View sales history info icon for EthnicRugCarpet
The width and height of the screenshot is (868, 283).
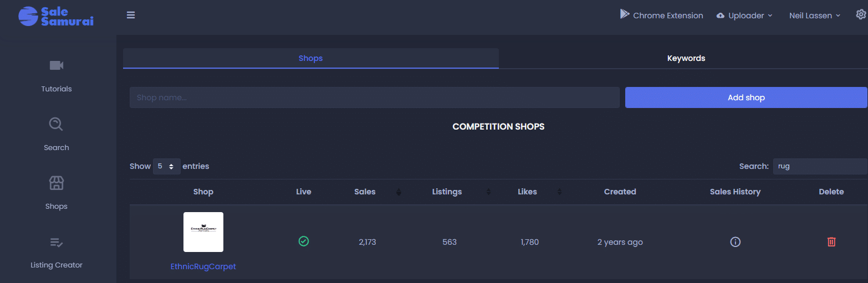click(736, 242)
